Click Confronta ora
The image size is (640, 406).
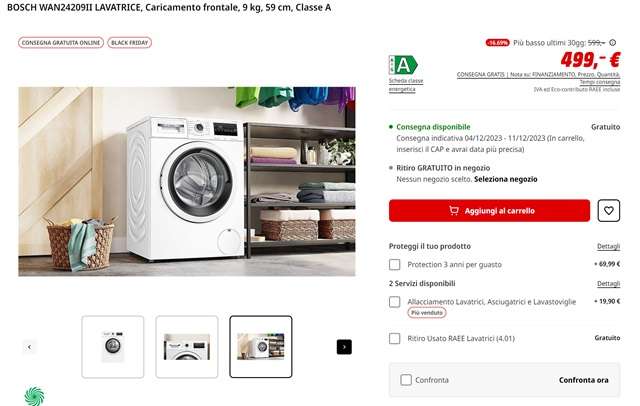(x=584, y=380)
